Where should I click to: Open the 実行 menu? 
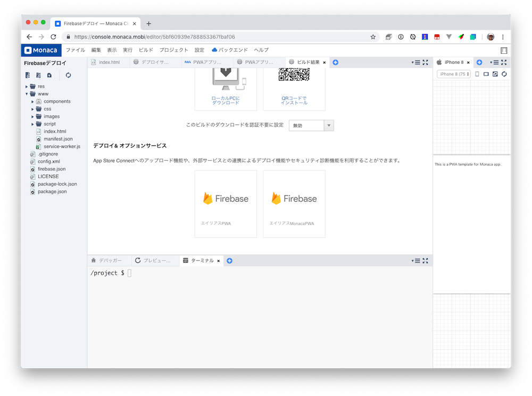pyautogui.click(x=128, y=50)
